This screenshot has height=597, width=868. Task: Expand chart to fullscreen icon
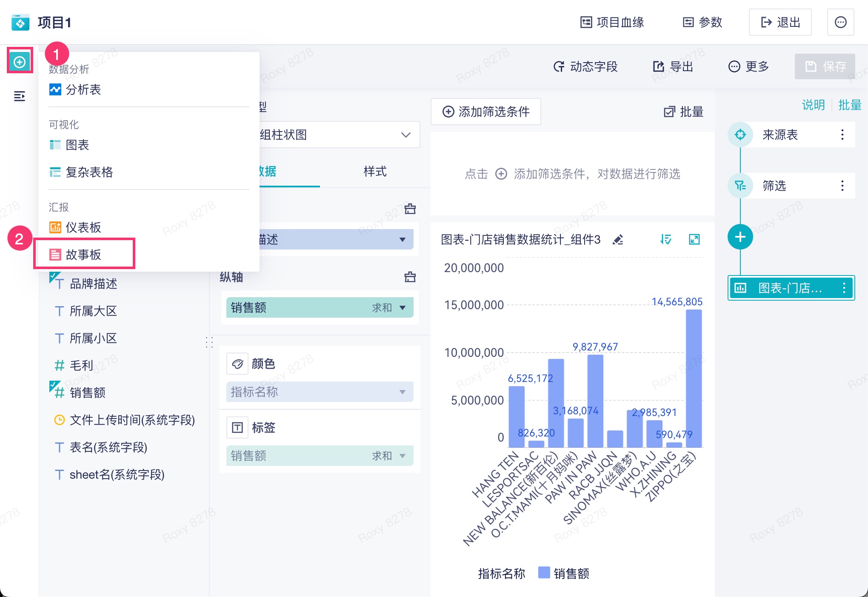[694, 240]
